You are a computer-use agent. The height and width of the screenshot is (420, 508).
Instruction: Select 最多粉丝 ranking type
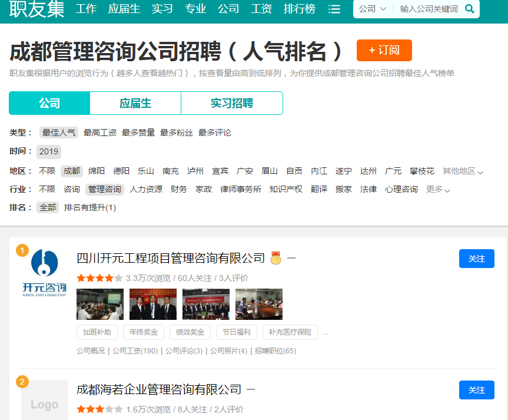click(x=177, y=133)
